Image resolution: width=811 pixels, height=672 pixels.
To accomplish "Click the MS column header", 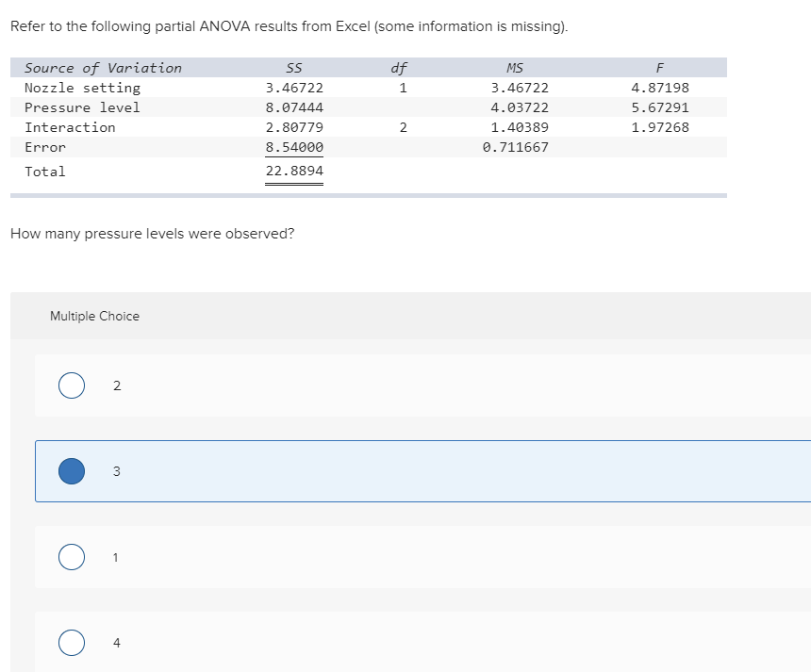I will click(515, 67).
